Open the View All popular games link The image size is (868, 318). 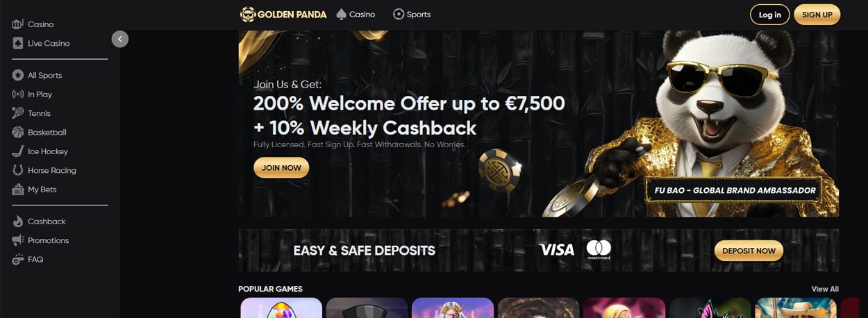[825, 289]
